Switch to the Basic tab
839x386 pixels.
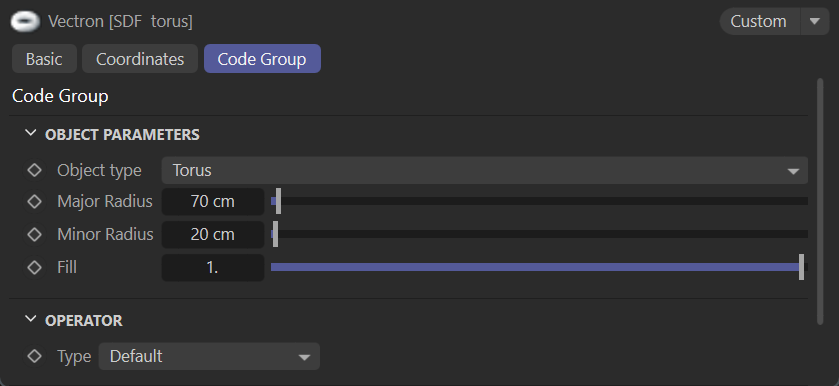44,59
